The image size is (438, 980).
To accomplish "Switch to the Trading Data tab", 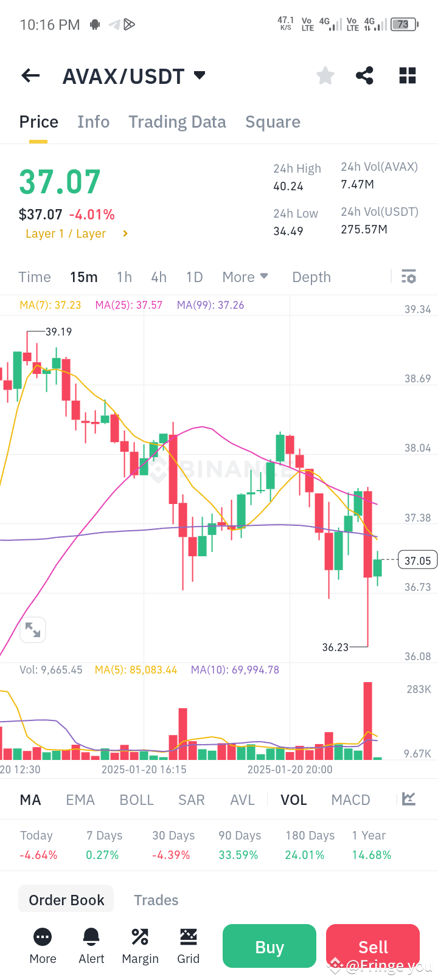I will coord(177,122).
